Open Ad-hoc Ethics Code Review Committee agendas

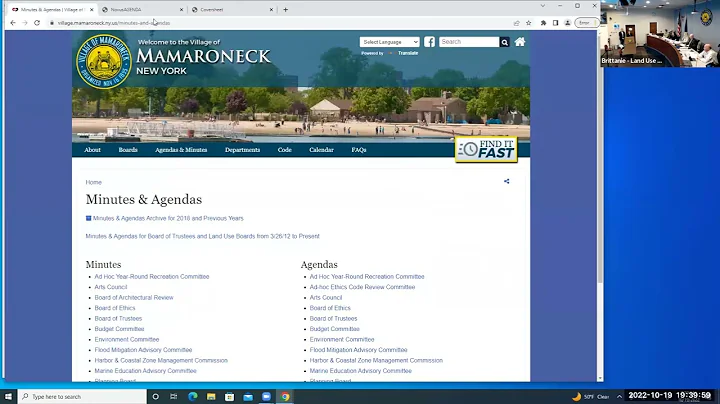pyautogui.click(x=362, y=287)
